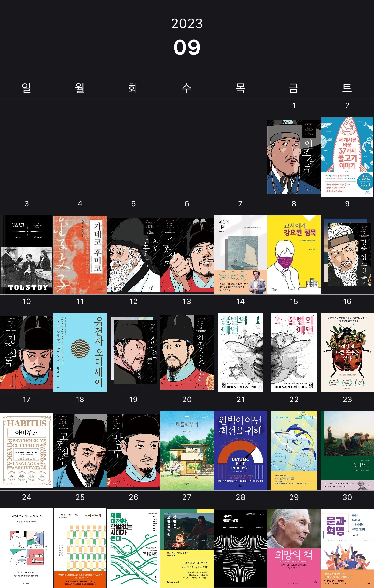
Task: Open the 순조실록 book cover
Action: pyautogui.click(x=134, y=351)
